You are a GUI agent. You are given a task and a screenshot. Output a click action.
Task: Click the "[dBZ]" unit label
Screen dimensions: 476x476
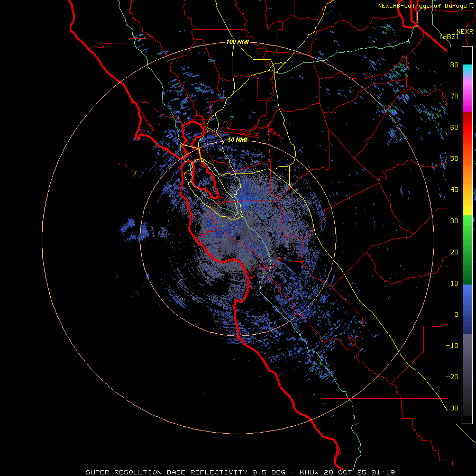point(449,37)
